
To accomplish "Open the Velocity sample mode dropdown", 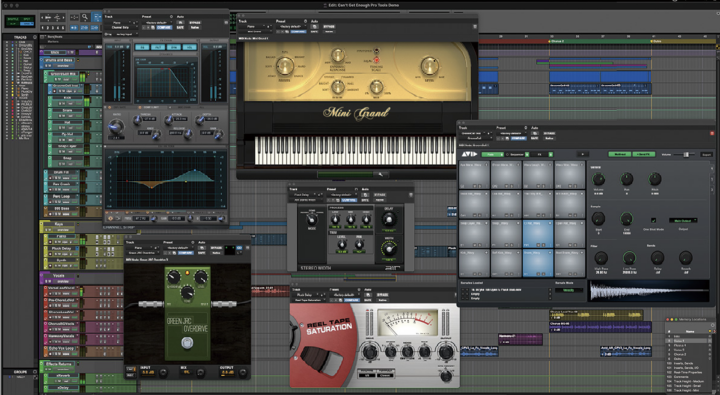I will pyautogui.click(x=569, y=290).
